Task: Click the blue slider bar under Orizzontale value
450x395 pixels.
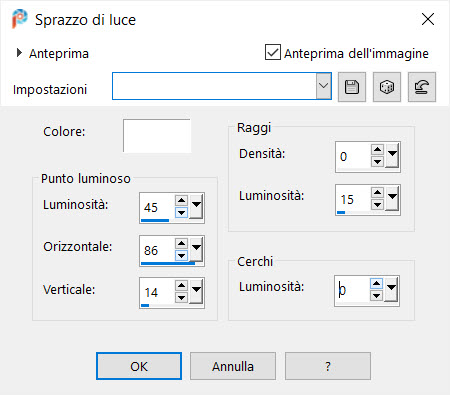Action: tap(168, 263)
